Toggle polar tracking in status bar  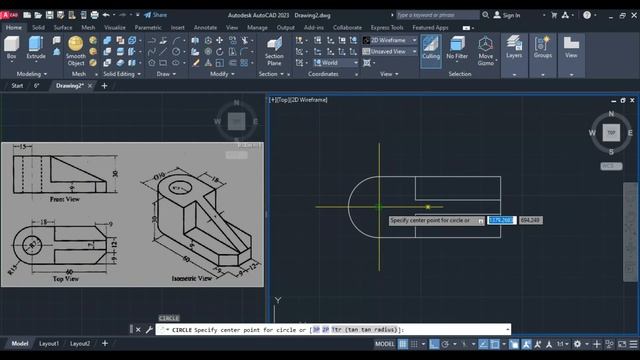[x=445, y=344]
